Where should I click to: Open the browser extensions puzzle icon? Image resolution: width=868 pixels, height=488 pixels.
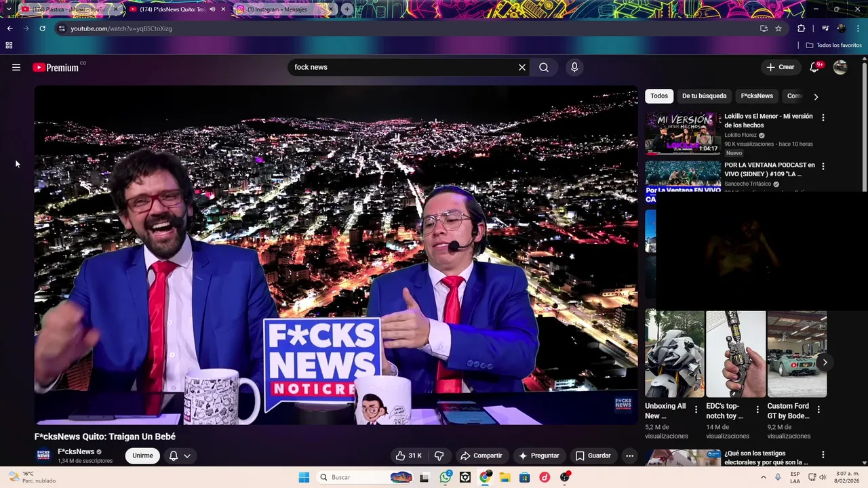pyautogui.click(x=802, y=28)
